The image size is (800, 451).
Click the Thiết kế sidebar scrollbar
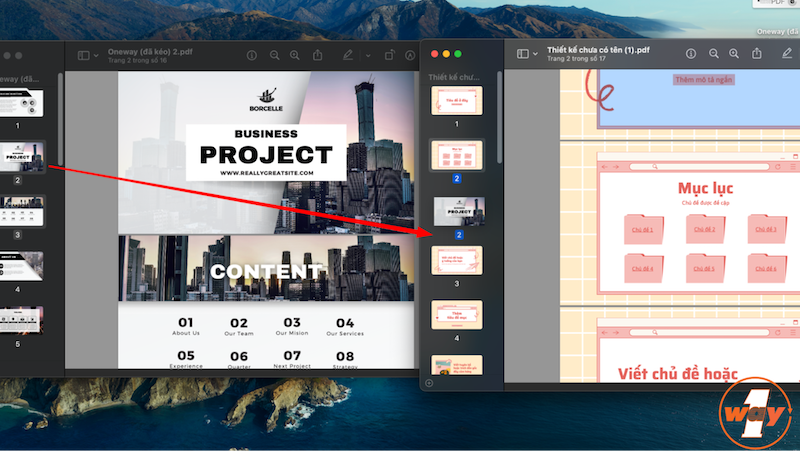coord(499,117)
